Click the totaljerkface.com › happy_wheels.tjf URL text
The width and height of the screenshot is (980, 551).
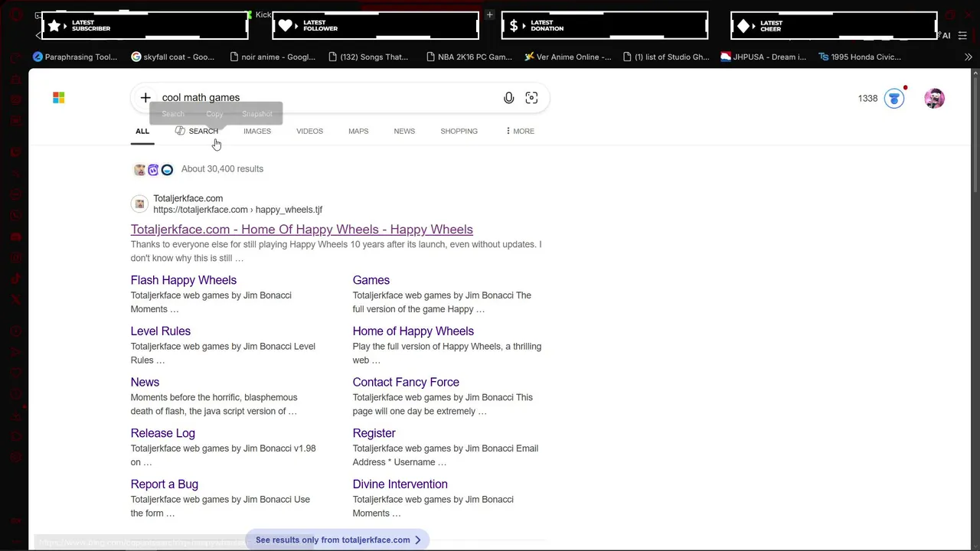238,210
